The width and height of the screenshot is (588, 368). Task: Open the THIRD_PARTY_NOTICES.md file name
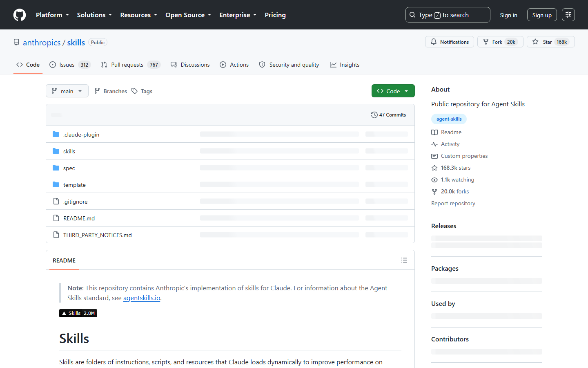[98, 235]
